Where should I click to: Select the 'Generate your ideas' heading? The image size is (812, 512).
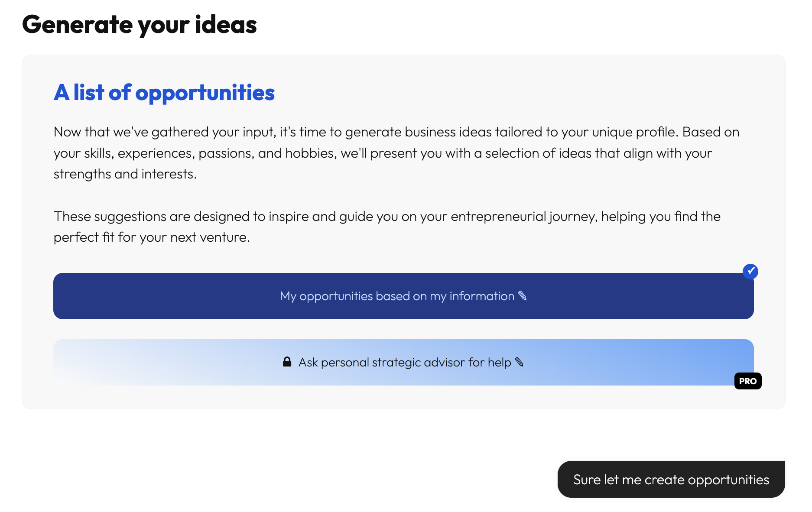pos(140,25)
